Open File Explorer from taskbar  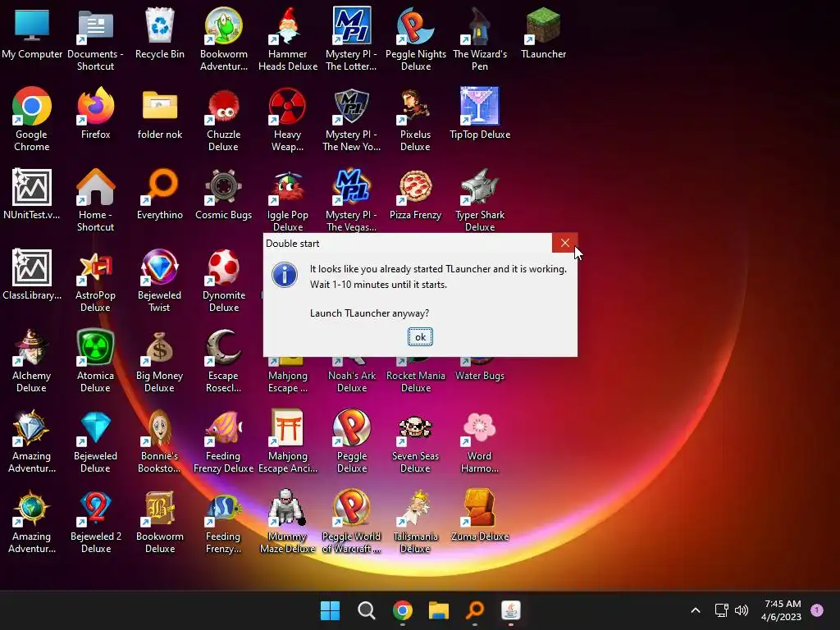click(439, 610)
